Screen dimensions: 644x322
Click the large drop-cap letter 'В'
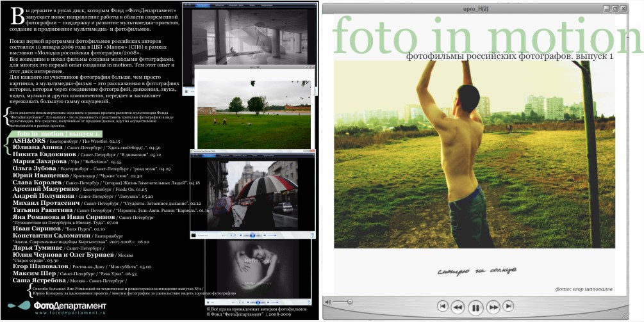pos(18,15)
